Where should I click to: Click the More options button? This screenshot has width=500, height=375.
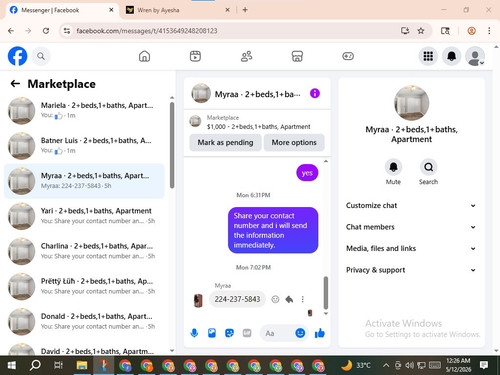tap(294, 142)
